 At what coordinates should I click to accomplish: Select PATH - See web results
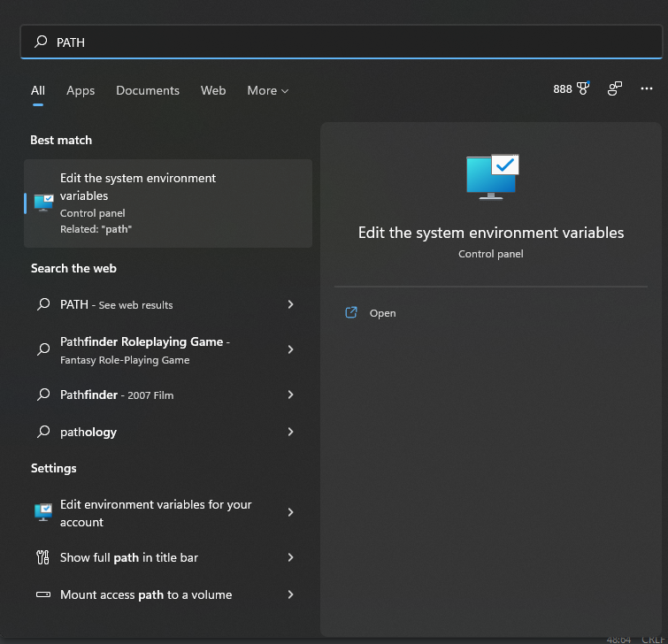[x=168, y=304]
